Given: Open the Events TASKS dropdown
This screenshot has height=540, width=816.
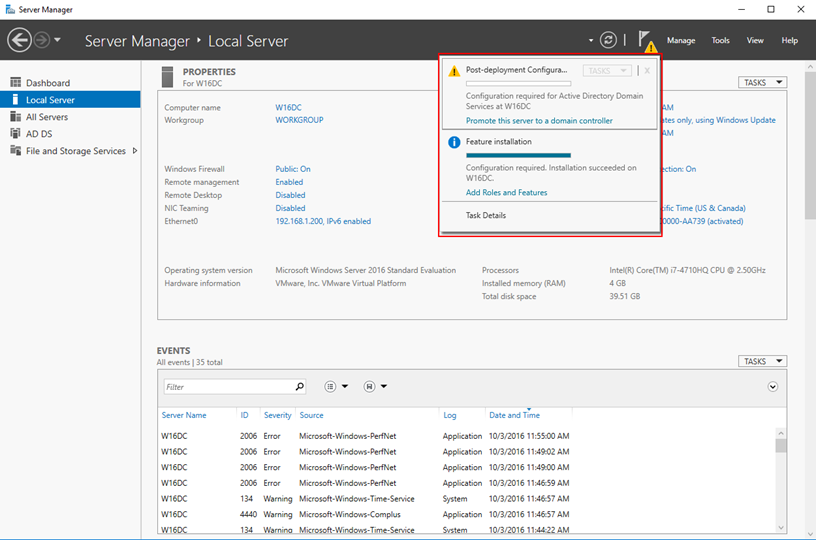Looking at the screenshot, I should click(762, 361).
